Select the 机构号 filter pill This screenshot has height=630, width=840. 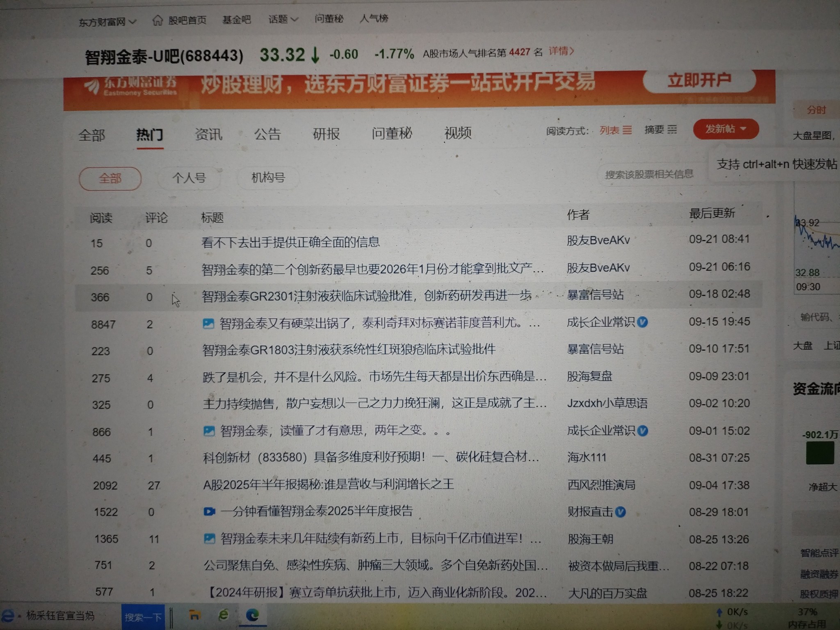[x=268, y=178]
